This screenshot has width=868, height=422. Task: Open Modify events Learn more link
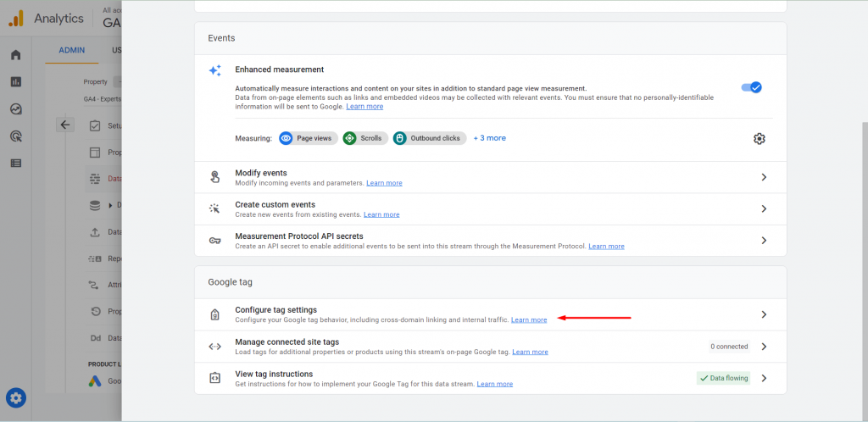(384, 183)
